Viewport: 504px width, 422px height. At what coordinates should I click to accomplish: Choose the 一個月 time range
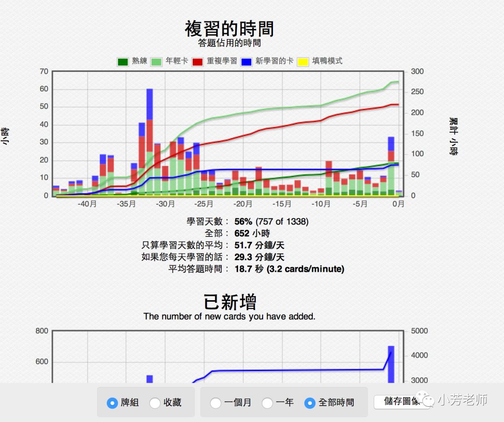tap(215, 403)
